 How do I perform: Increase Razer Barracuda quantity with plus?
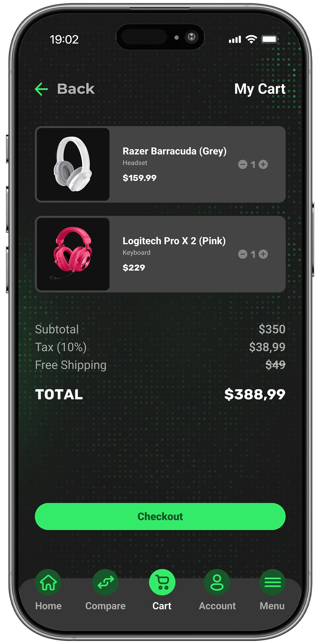click(x=263, y=165)
